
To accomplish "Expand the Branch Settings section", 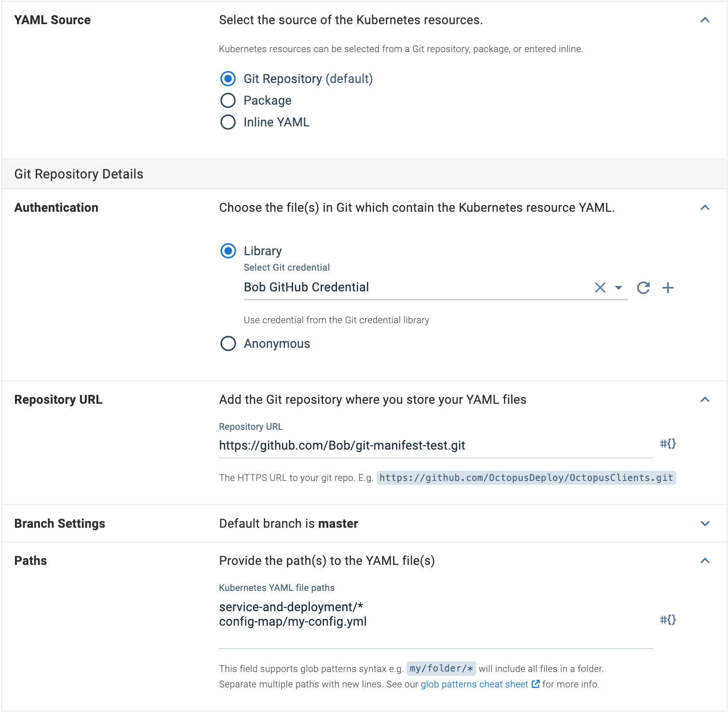I will pyautogui.click(x=705, y=523).
